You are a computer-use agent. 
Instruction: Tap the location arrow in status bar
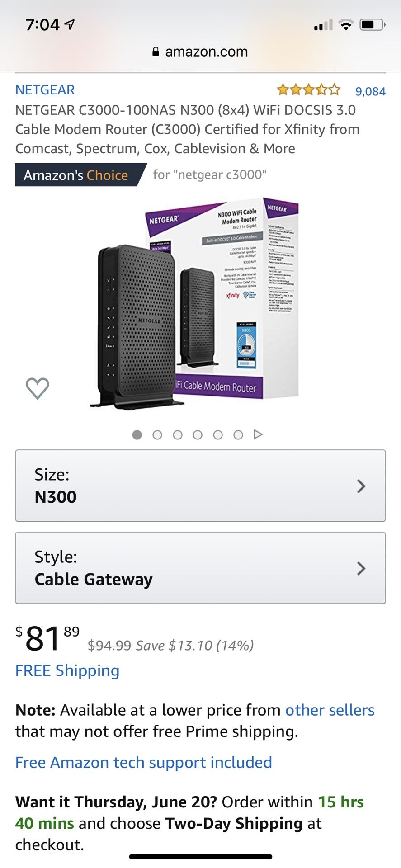tap(70, 24)
